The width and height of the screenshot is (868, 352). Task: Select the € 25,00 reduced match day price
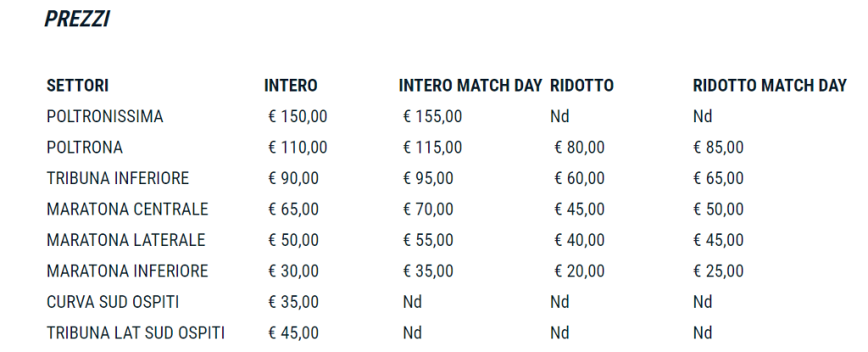click(x=718, y=271)
